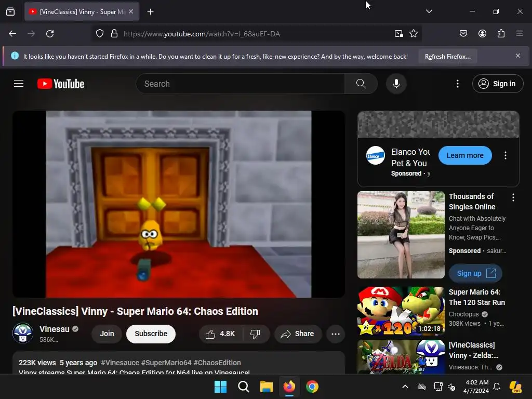Viewport: 532px width, 399px height.
Task: View site security padlock information
Action: pyautogui.click(x=114, y=34)
